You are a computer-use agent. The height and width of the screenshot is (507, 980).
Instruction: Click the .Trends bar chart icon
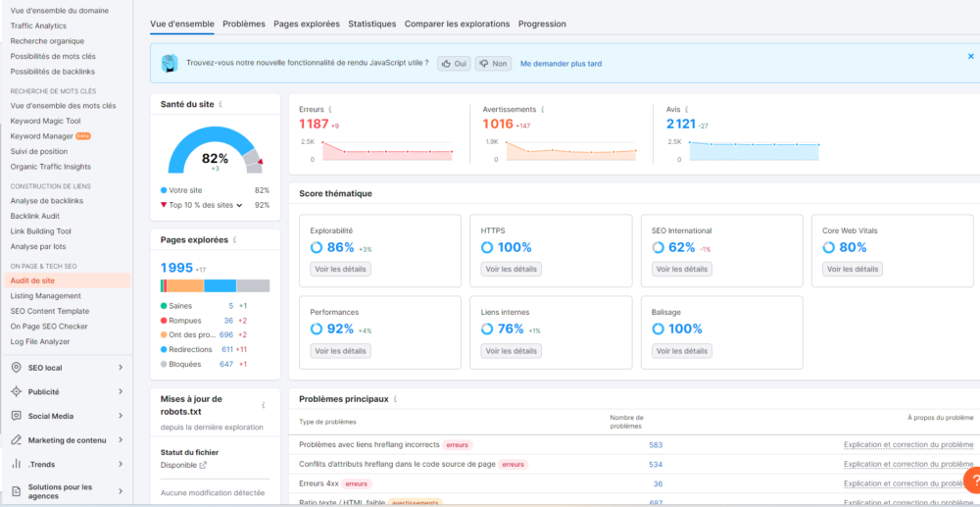(x=17, y=464)
